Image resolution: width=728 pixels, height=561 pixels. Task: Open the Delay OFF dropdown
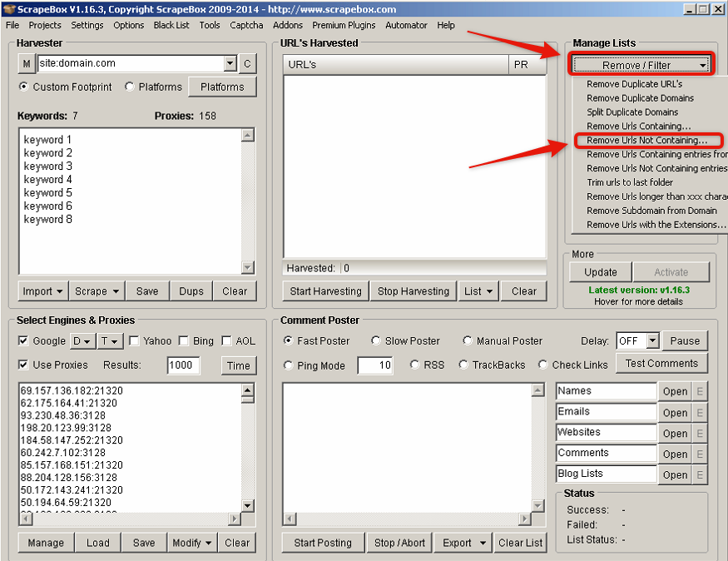click(653, 341)
